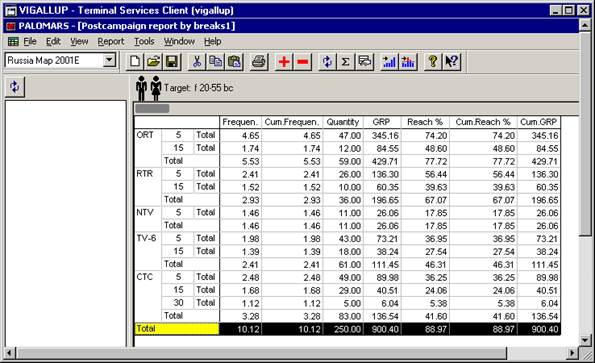This screenshot has width=595, height=363.
Task: Click the gray block above the table
Action: point(152,108)
